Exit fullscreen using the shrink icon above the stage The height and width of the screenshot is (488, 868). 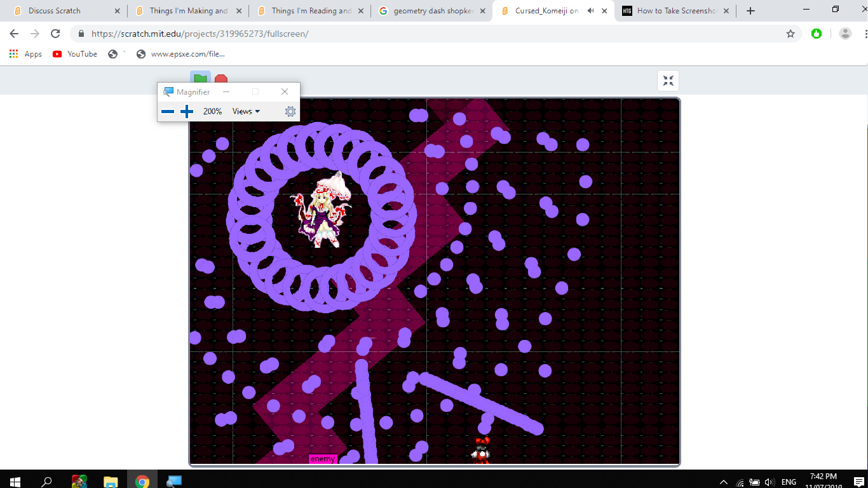(x=668, y=81)
